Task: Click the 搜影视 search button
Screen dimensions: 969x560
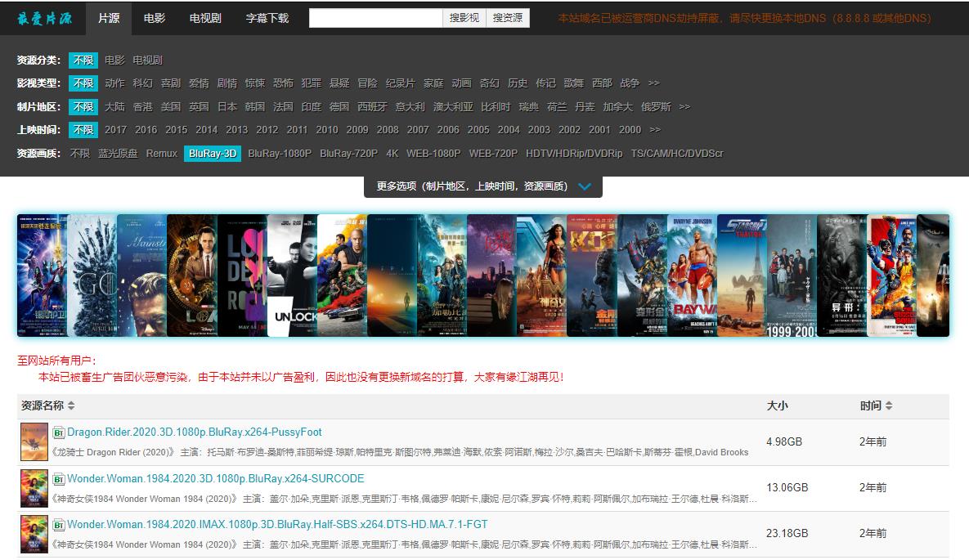Action: coord(464,18)
